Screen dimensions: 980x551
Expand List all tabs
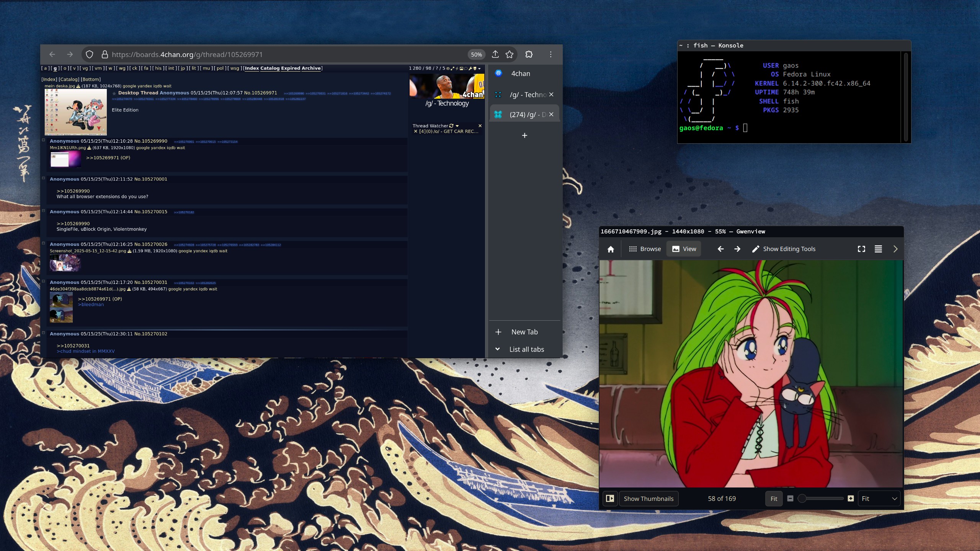pyautogui.click(x=524, y=349)
